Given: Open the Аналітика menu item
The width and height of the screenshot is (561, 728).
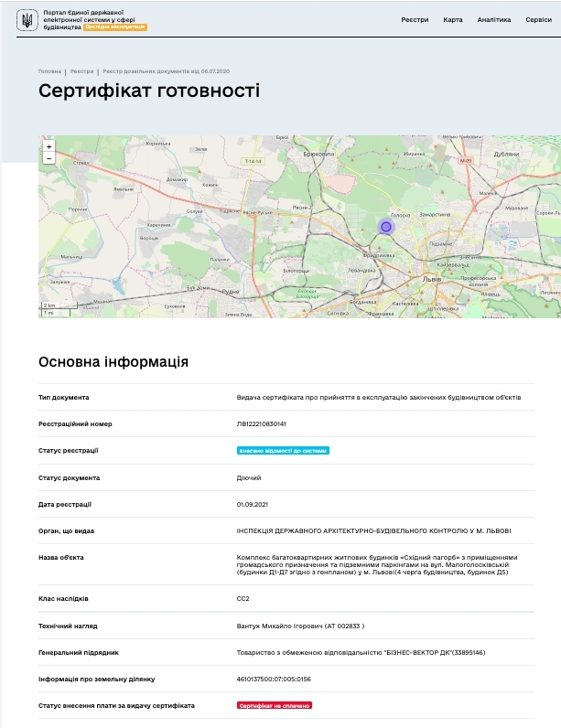Looking at the screenshot, I should tap(494, 19).
